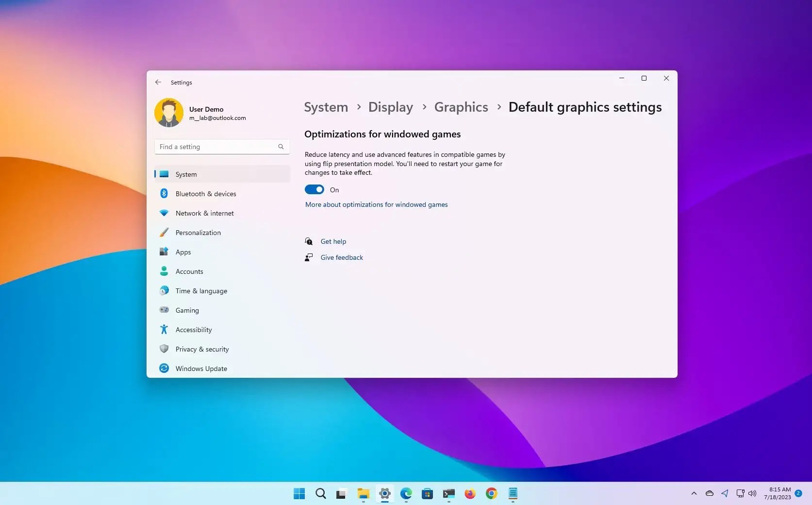The image size is (812, 505).
Task: Go back to Graphics via the breadcrumb
Action: point(460,107)
